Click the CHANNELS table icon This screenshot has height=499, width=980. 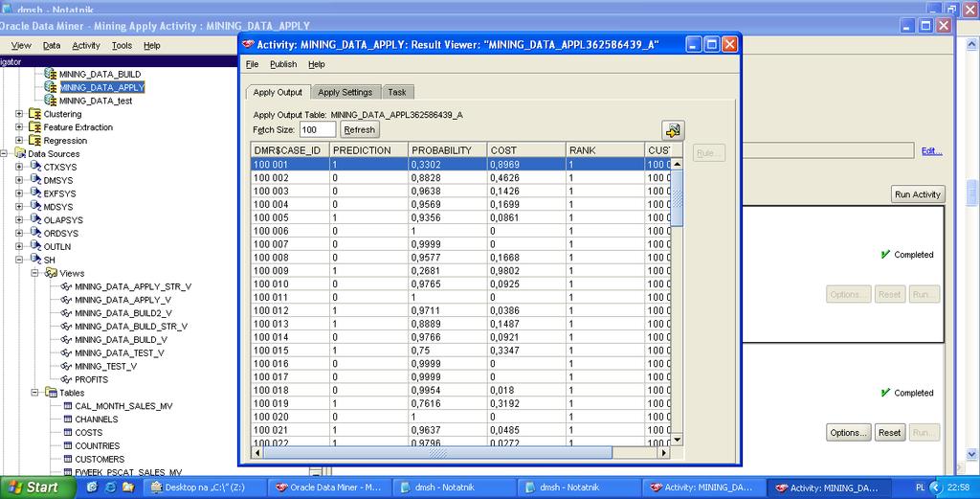point(68,419)
